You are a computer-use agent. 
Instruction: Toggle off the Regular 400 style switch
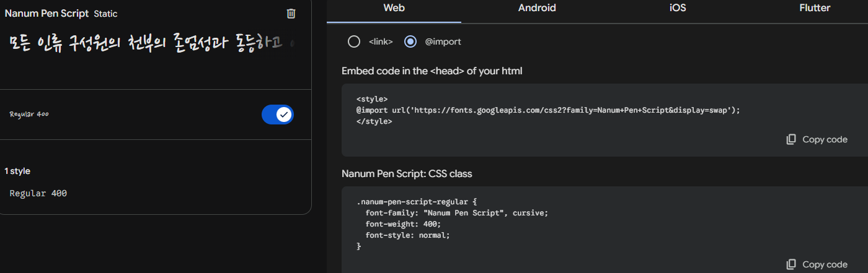[278, 115]
